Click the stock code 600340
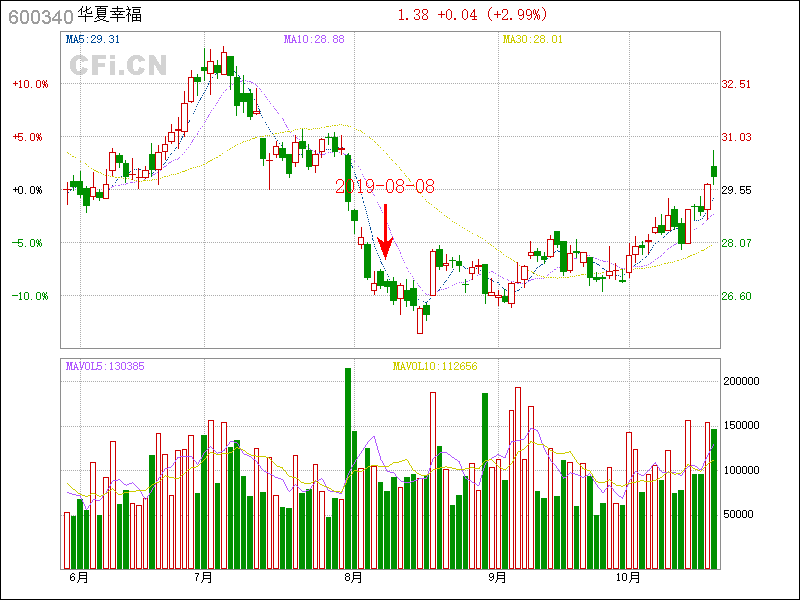800x600 pixels. coord(40,17)
